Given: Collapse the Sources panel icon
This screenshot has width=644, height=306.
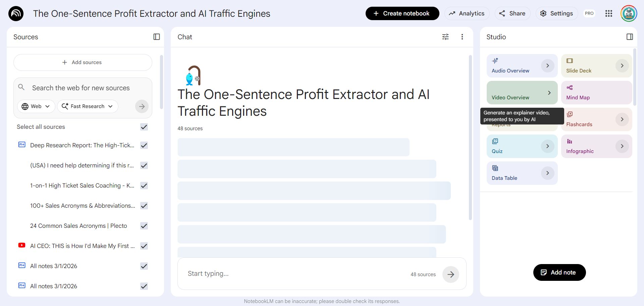Looking at the screenshot, I should pos(157,37).
